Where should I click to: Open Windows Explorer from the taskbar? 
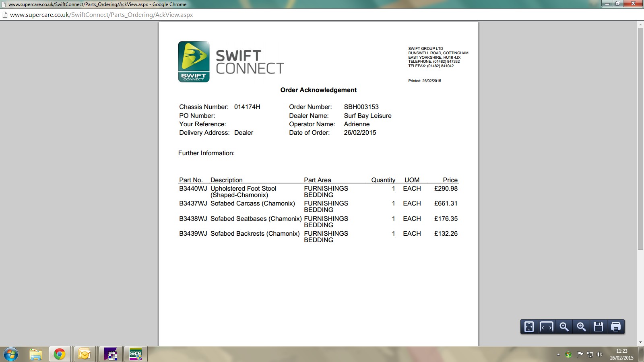(x=36, y=354)
